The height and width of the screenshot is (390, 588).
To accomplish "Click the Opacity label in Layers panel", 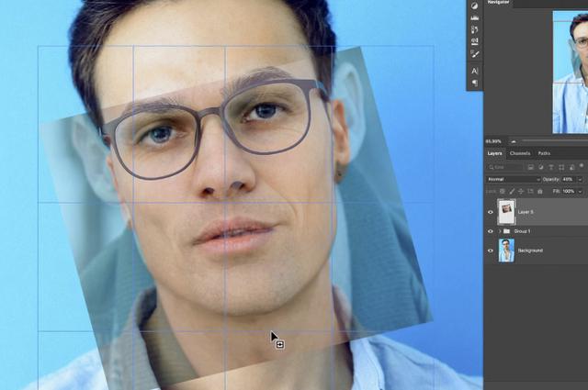I will click(551, 180).
